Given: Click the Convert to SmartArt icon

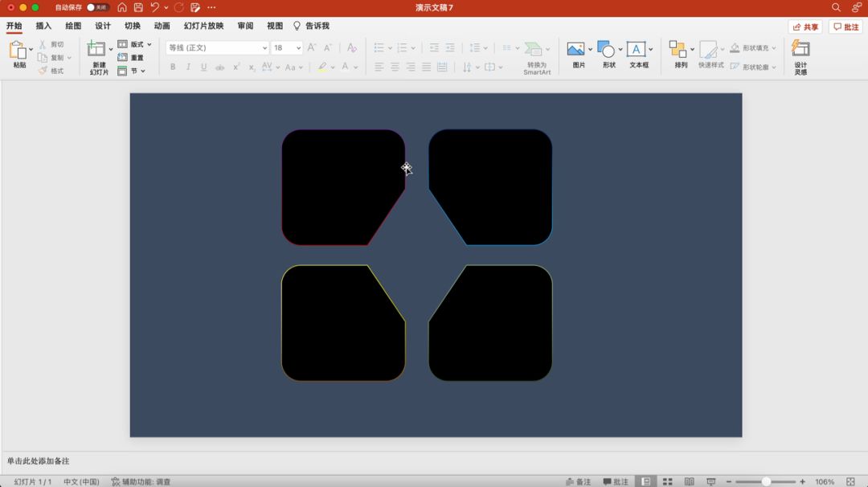Looking at the screenshot, I should point(533,49).
